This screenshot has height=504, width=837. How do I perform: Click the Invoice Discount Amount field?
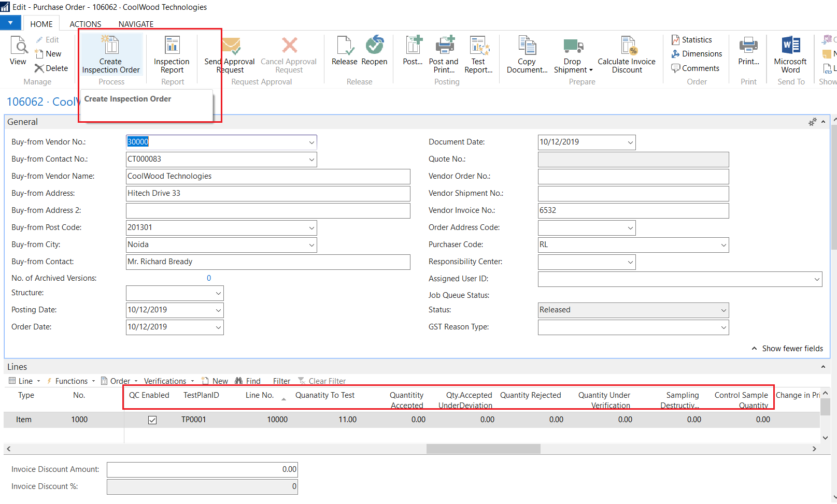202,470
